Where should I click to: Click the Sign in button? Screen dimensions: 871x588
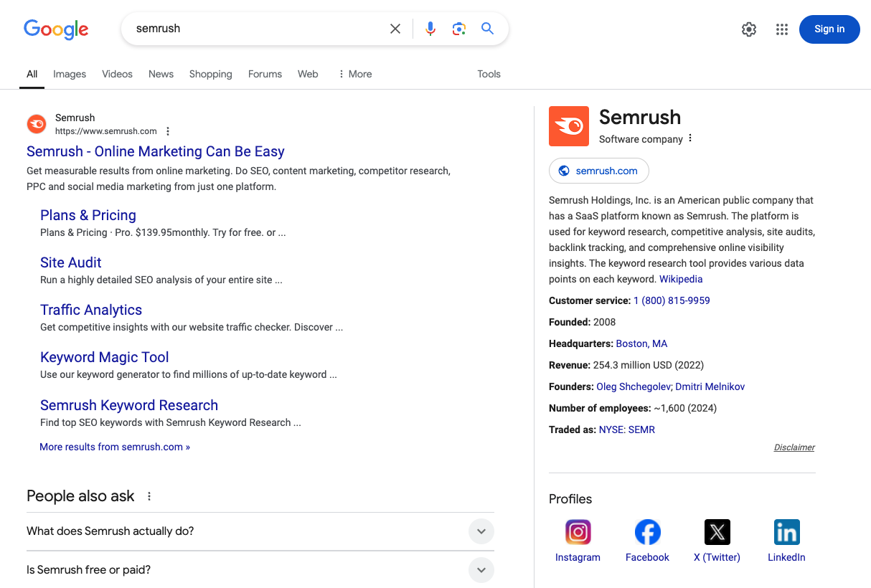coord(829,29)
